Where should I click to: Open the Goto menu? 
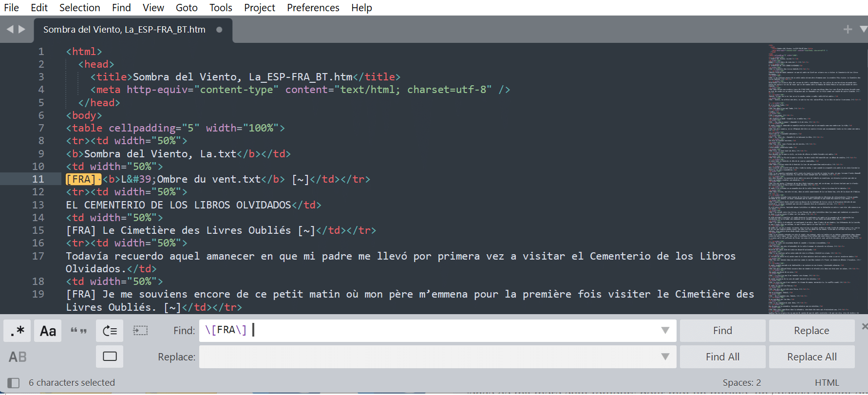[x=187, y=8]
